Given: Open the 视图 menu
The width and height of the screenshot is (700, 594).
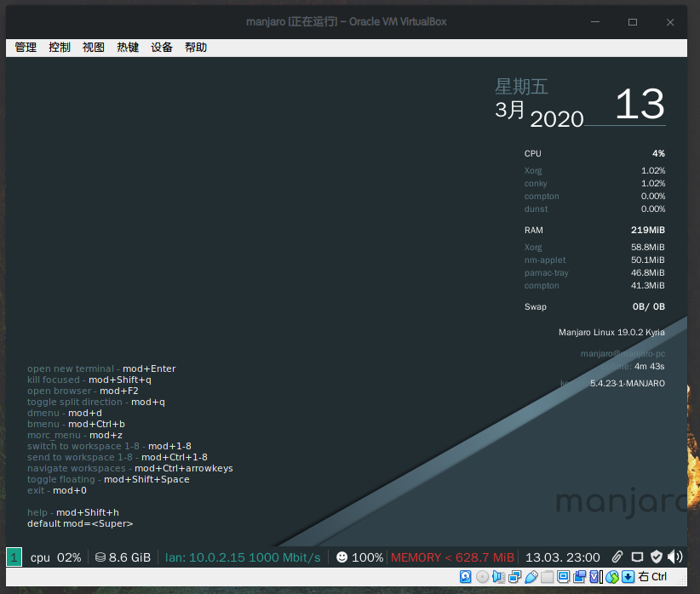Looking at the screenshot, I should (x=94, y=48).
